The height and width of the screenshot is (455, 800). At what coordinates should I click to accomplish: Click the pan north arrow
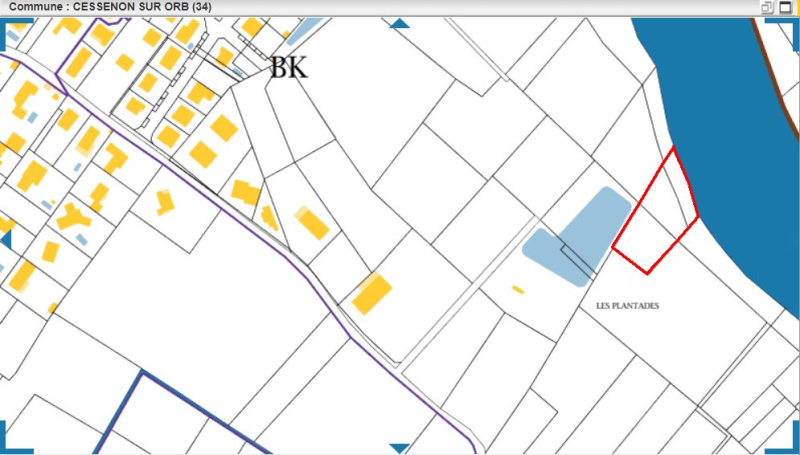(x=400, y=22)
